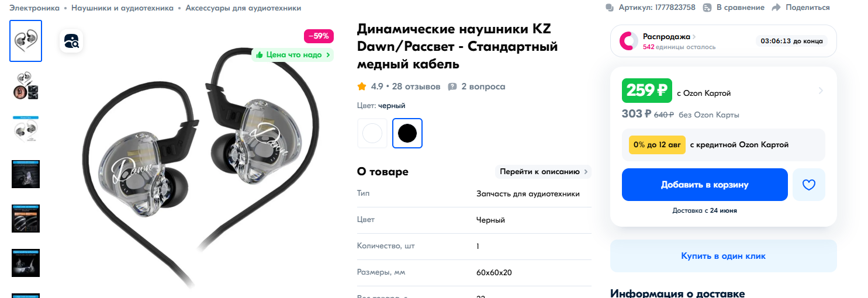Click the Купить в один клик button

point(724,256)
